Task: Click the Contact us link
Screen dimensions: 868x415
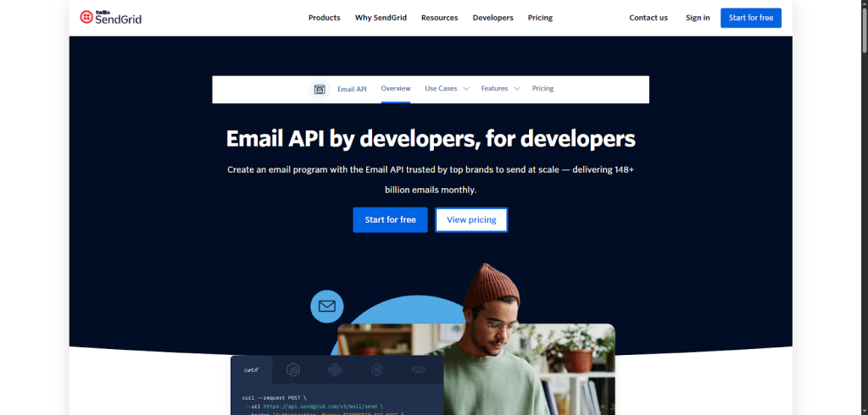Action: (x=648, y=18)
